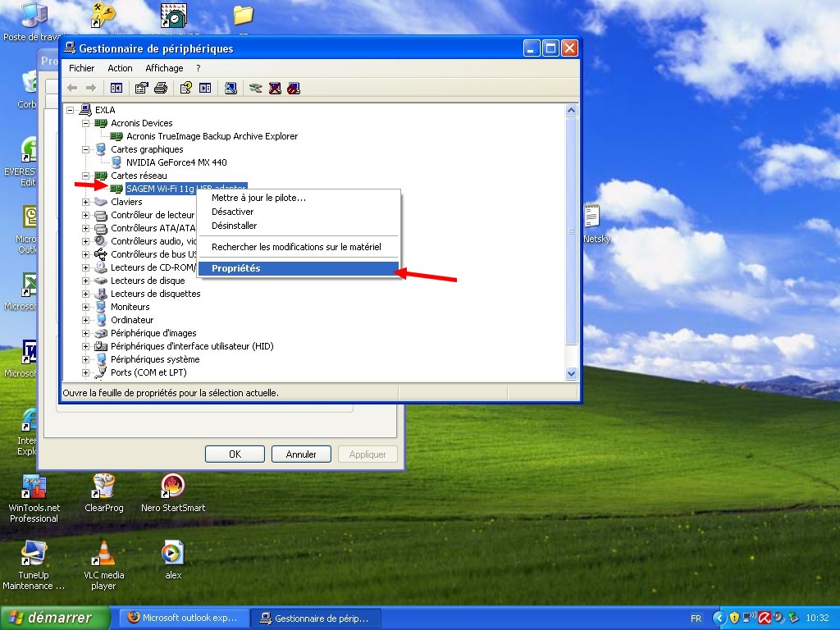Choose Désactiver in context menu

point(298,212)
